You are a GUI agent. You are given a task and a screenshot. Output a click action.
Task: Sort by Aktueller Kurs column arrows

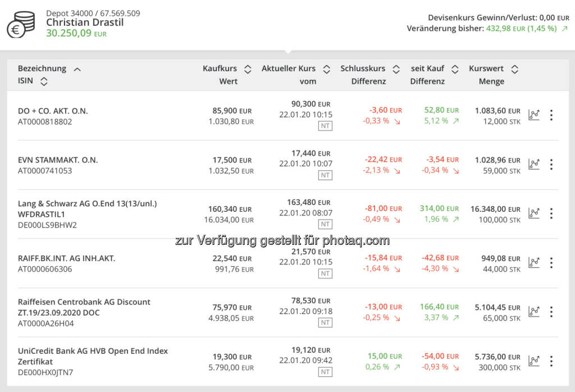click(326, 69)
